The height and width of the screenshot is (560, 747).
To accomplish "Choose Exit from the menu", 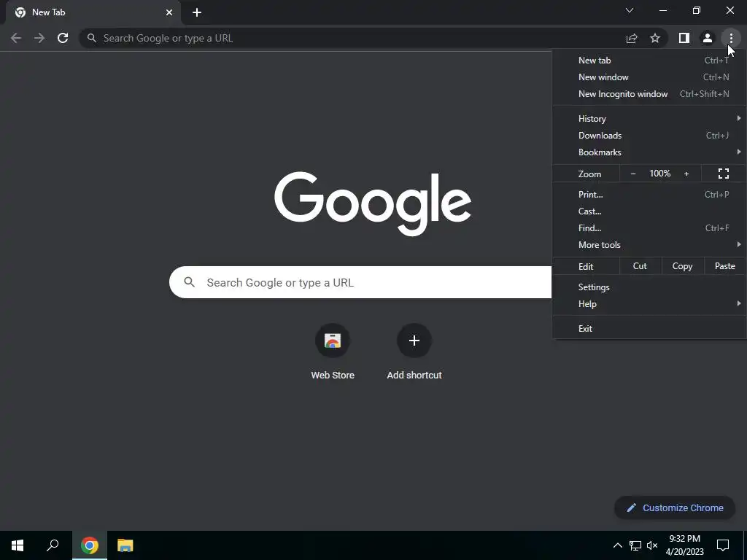I will point(649,329).
